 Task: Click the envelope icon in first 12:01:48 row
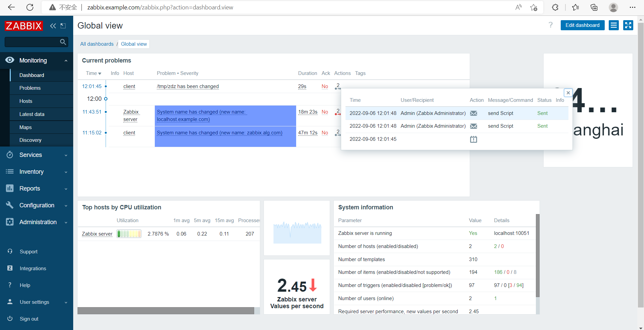473,113
